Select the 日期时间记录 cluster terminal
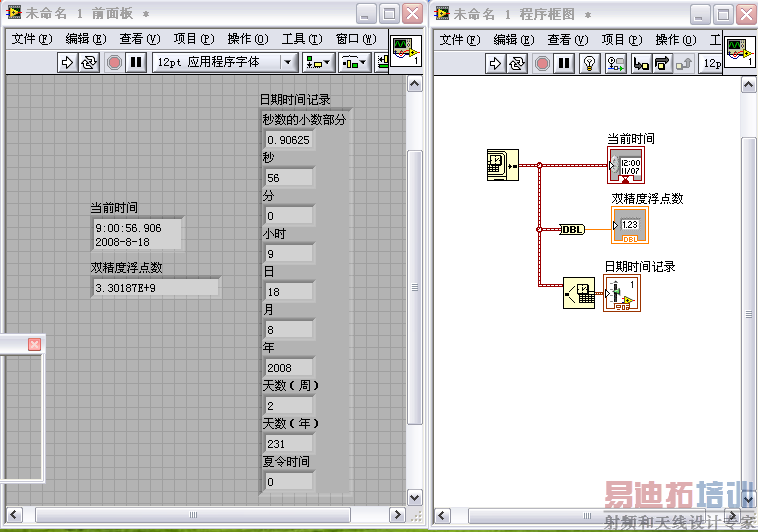 click(x=622, y=293)
